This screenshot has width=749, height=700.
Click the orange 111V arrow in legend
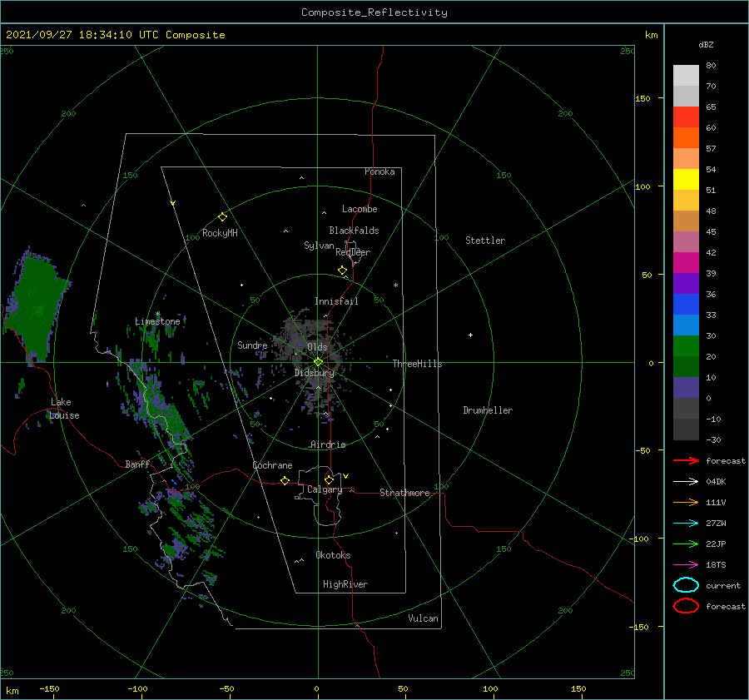point(686,502)
